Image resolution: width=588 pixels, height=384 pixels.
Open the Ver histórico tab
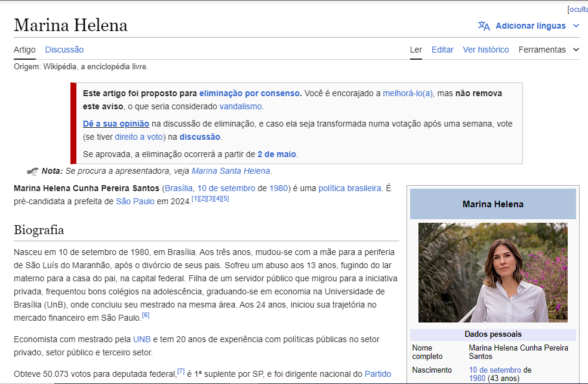(486, 50)
